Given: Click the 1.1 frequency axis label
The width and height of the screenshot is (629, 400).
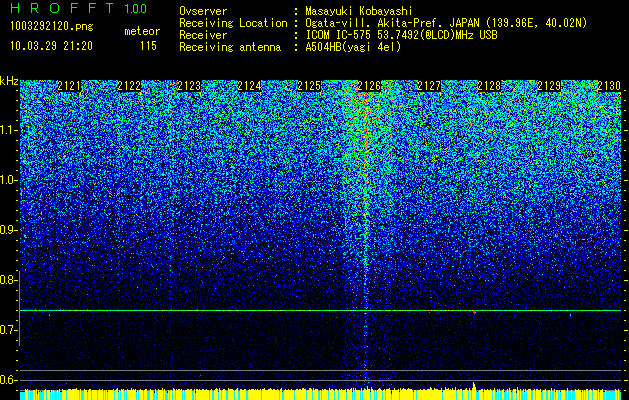Looking at the screenshot, I should pyautogui.click(x=7, y=130).
